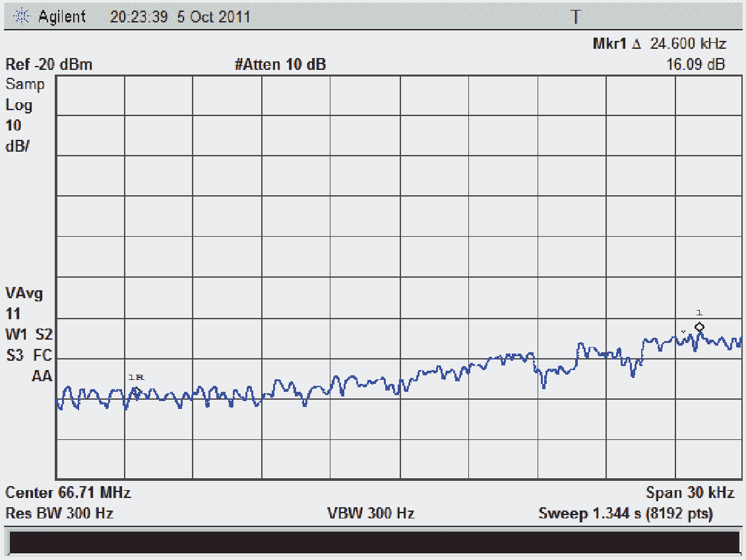Viewport: 746px width, 560px height.
Task: Select the #Atten 10 dB attenuation setting
Action: pos(280,65)
